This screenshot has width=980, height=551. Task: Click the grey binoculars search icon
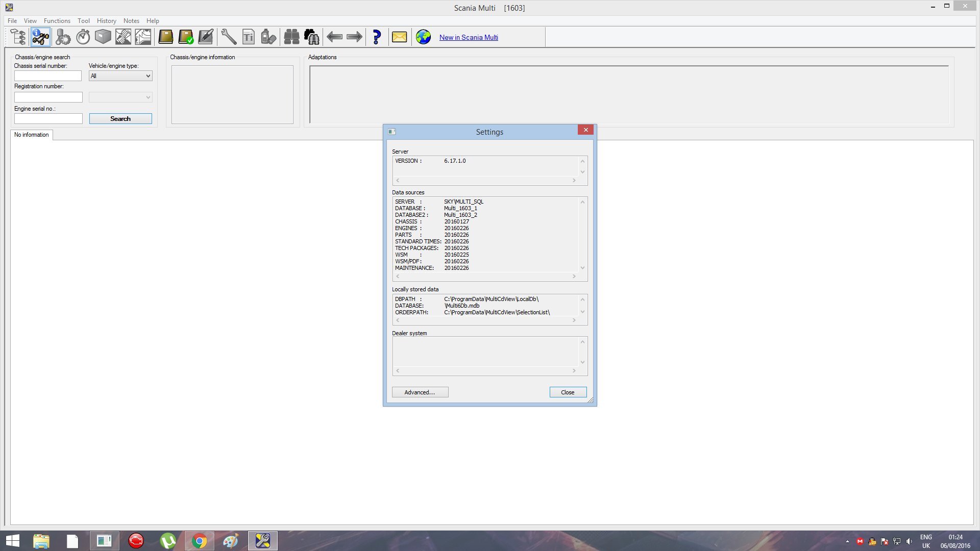(291, 37)
